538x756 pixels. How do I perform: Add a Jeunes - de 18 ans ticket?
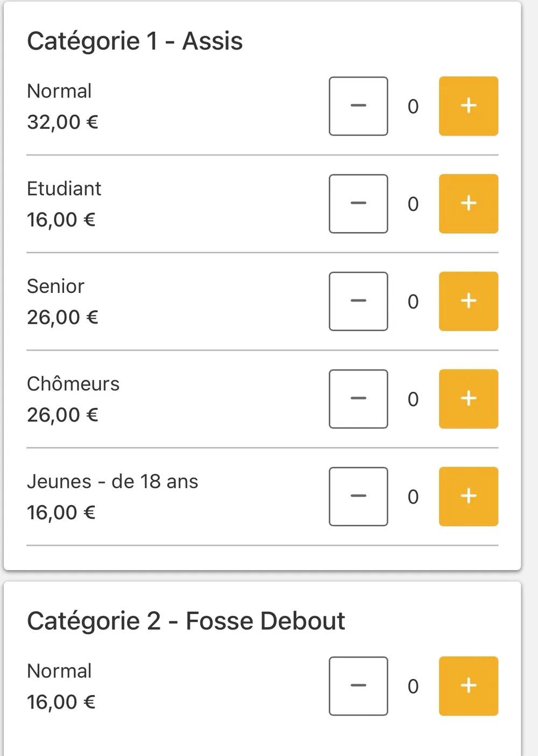468,496
